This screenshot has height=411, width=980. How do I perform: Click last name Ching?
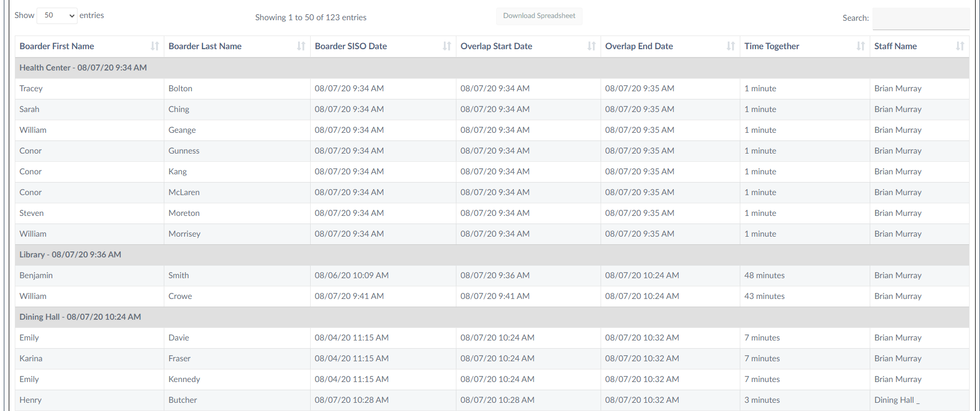(179, 109)
